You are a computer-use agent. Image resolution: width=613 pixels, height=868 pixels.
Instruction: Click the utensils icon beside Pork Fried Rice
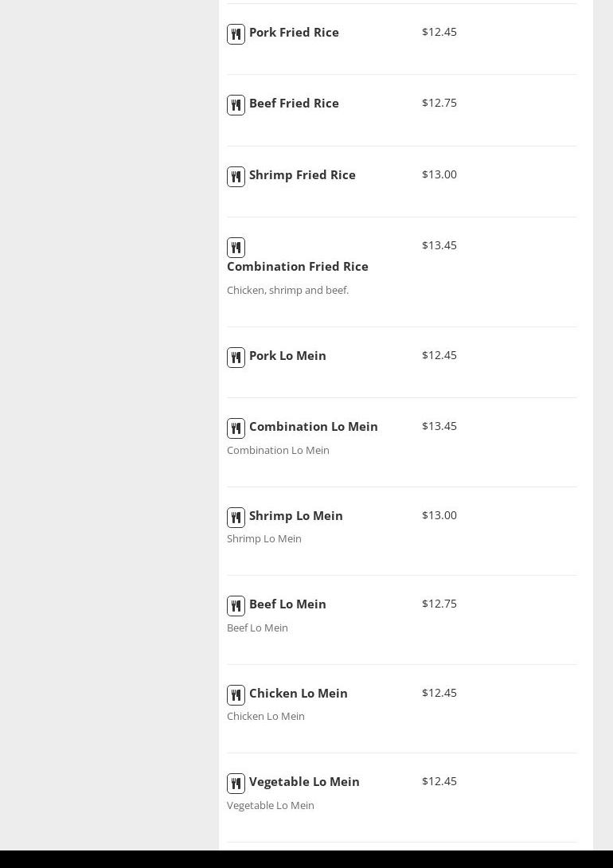pos(236,34)
